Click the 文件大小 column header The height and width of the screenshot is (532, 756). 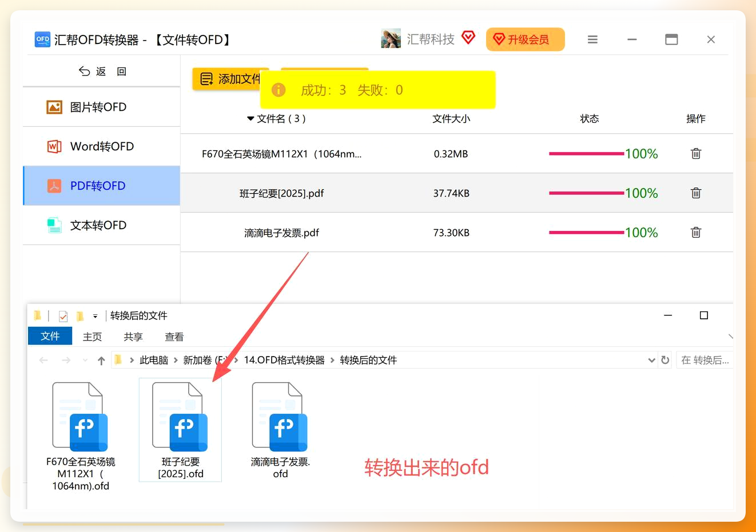(x=451, y=119)
